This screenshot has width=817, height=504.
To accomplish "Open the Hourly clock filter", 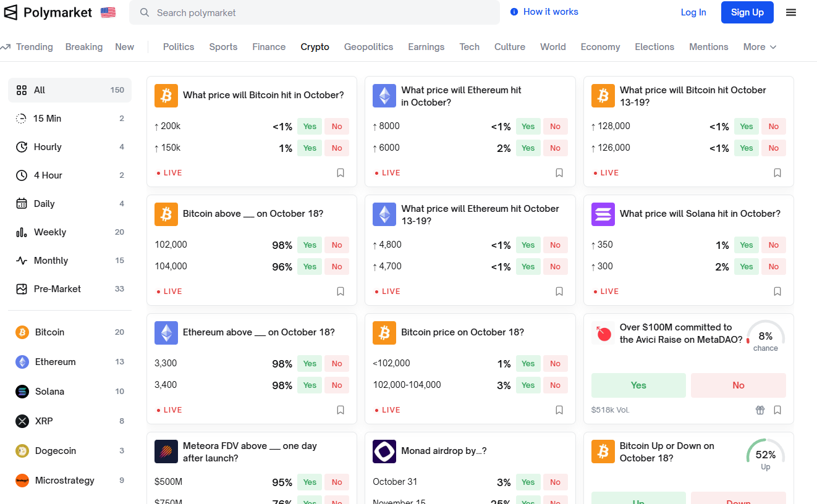I will click(x=22, y=147).
